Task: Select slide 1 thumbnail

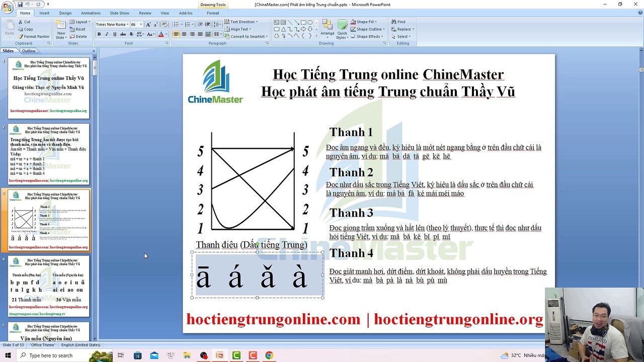Action: pos(49,88)
